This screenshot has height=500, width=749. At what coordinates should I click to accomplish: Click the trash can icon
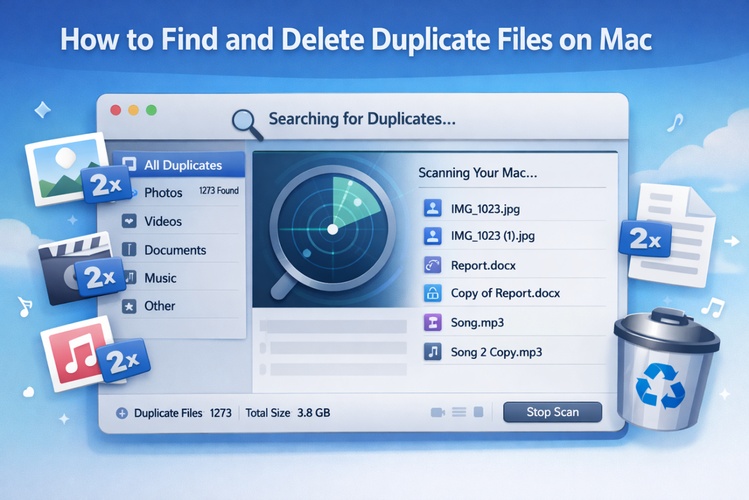(667, 368)
